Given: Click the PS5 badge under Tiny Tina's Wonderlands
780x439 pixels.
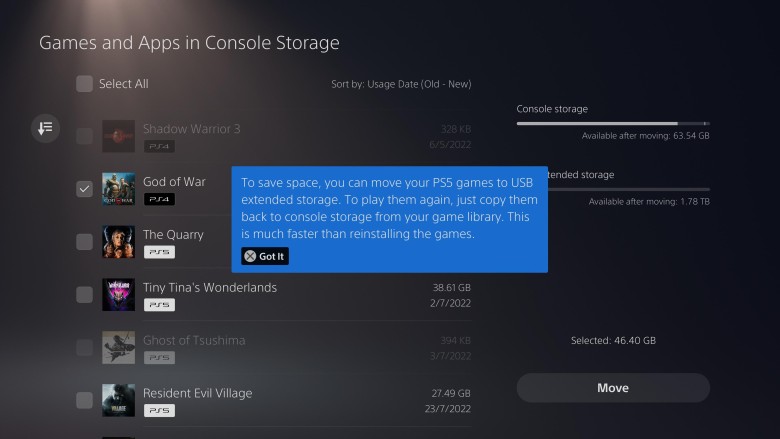Looking at the screenshot, I should point(158,305).
